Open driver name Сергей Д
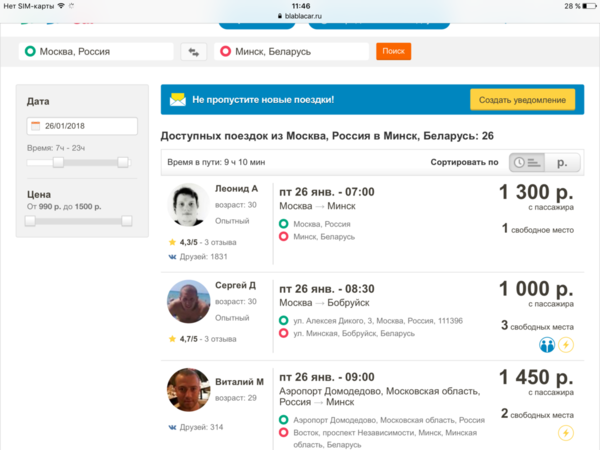The image size is (600, 450). tap(235, 285)
